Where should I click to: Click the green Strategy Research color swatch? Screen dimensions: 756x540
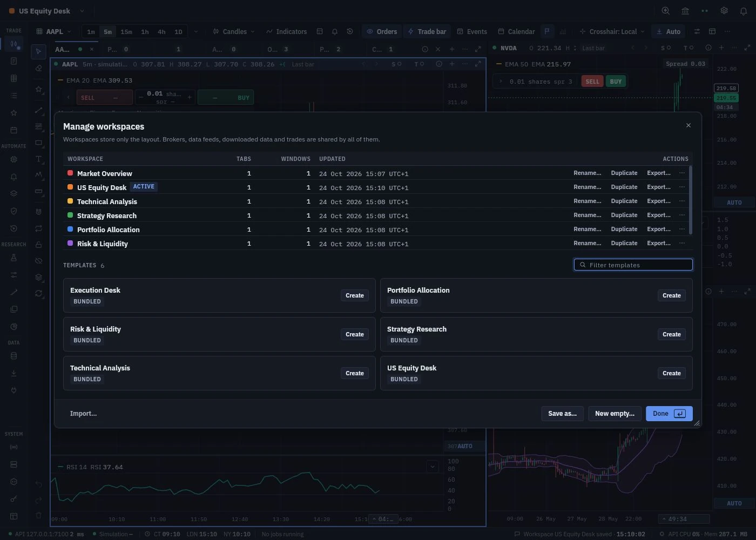[70, 215]
